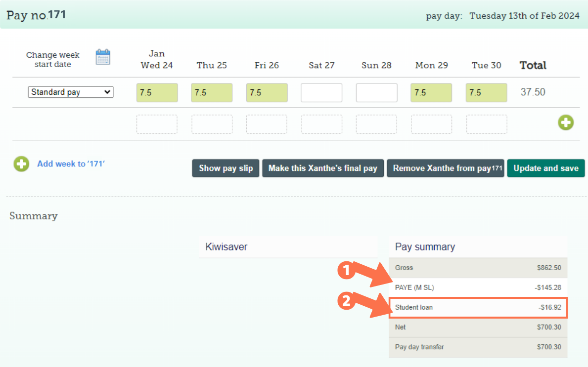Select the Thu 25 hours field
The height and width of the screenshot is (367, 588).
(212, 93)
